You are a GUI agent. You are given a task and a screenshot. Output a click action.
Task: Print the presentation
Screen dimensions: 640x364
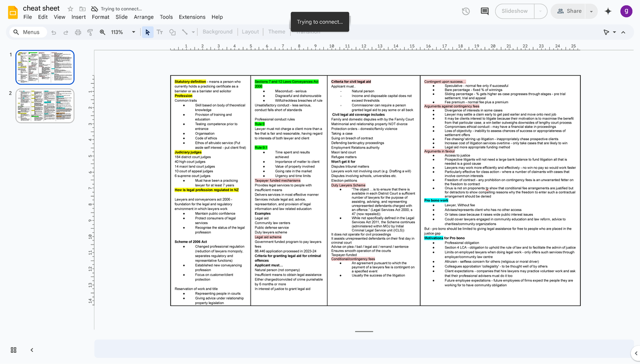point(78,32)
